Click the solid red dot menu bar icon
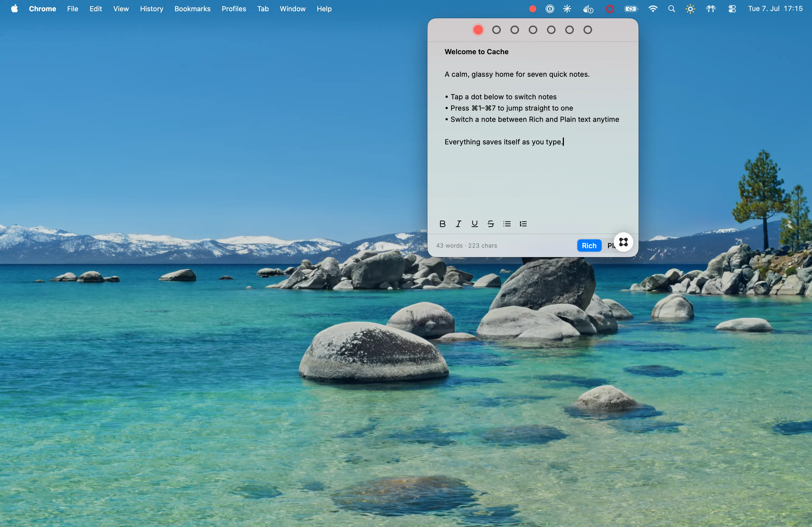The width and height of the screenshot is (812, 527). click(532, 9)
